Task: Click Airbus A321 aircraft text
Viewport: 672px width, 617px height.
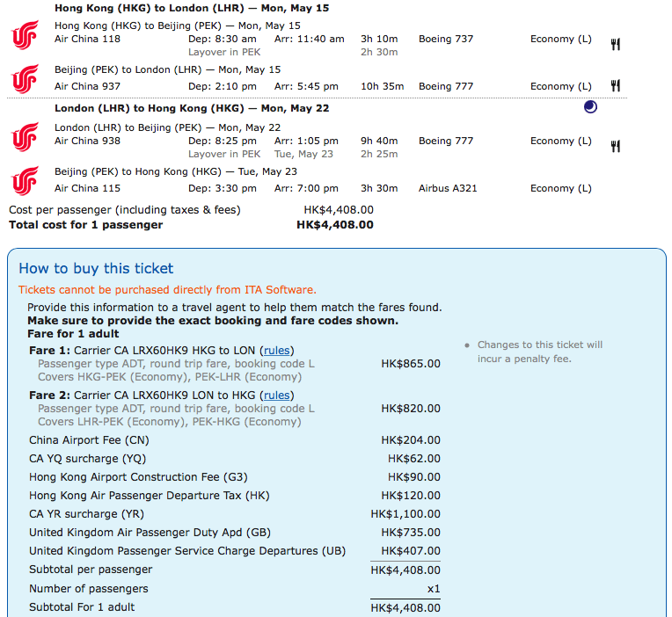Action: point(448,188)
